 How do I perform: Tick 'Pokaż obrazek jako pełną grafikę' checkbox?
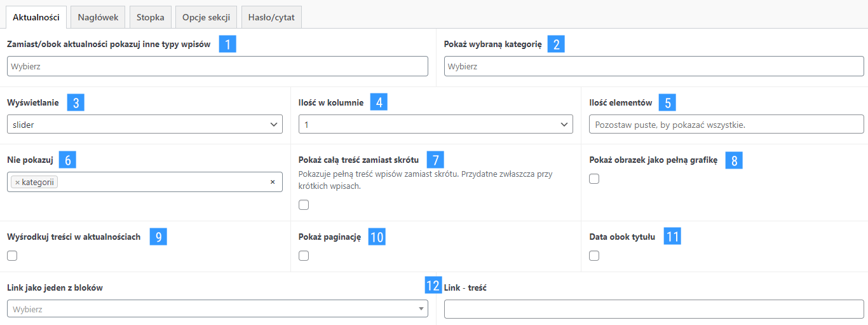(594, 179)
